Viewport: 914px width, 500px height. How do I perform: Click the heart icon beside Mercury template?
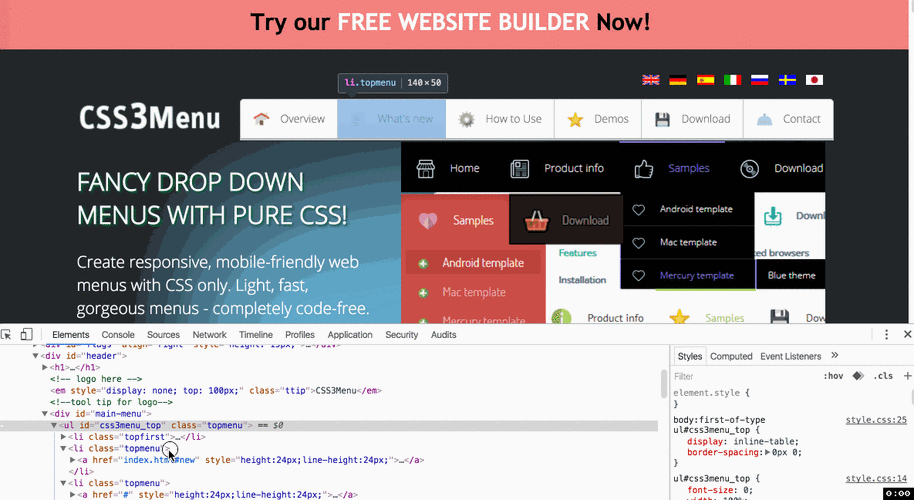point(639,276)
